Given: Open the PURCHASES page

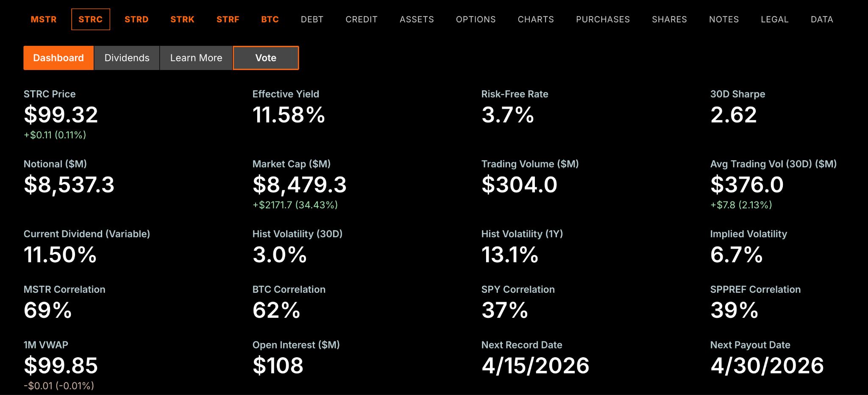Looking at the screenshot, I should click(603, 20).
